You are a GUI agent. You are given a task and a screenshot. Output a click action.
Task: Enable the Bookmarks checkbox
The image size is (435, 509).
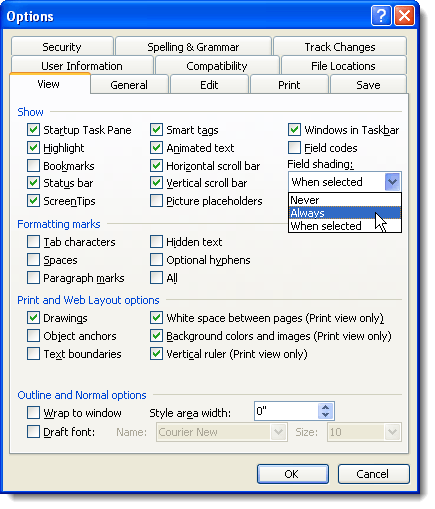pos(33,166)
